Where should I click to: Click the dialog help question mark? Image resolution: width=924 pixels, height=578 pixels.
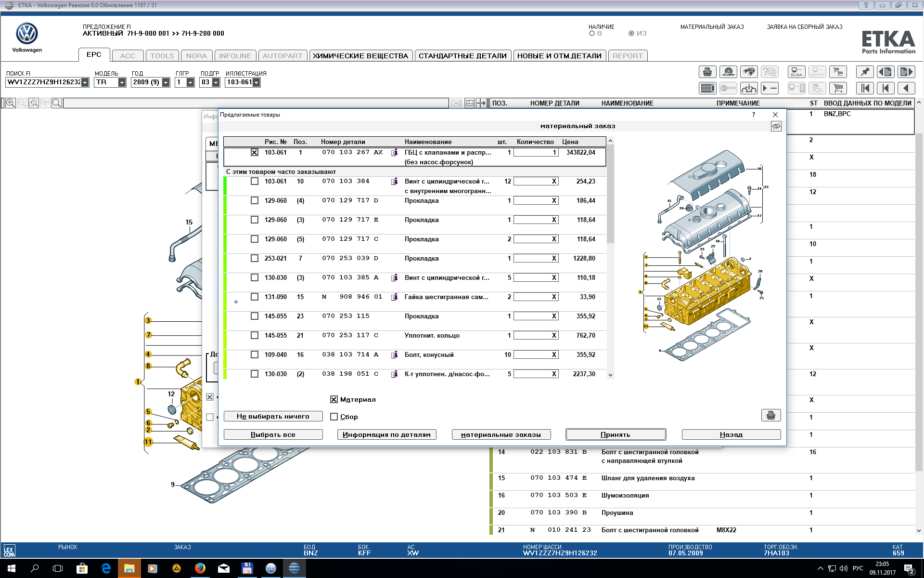[x=754, y=115]
